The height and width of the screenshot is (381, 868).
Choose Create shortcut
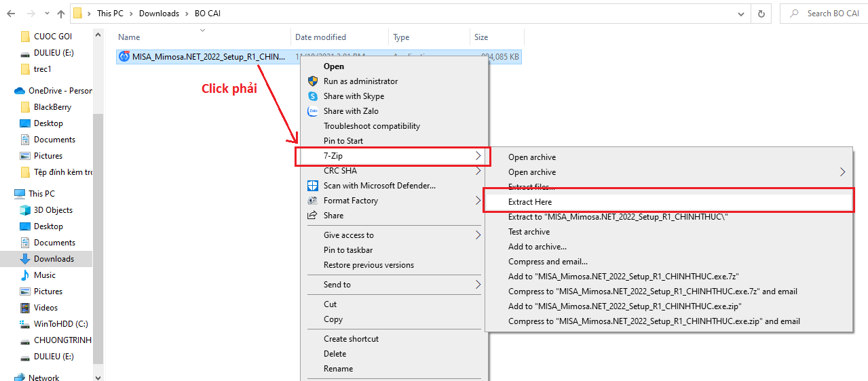(351, 339)
